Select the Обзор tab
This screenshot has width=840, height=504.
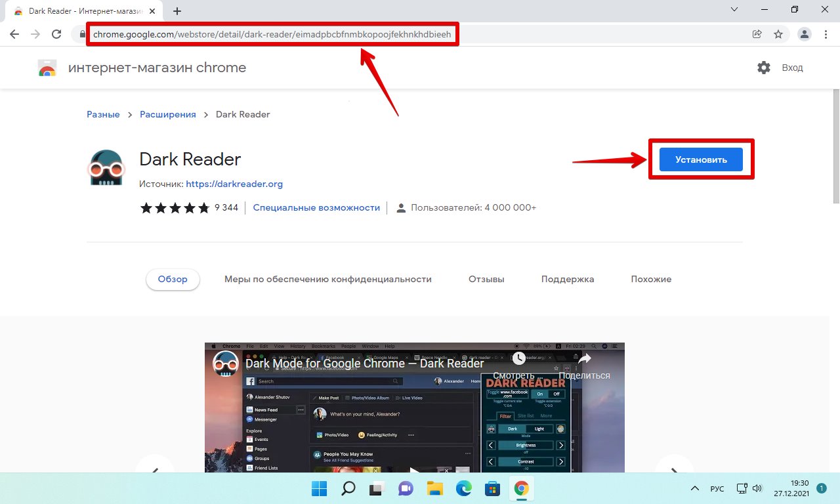(x=173, y=279)
